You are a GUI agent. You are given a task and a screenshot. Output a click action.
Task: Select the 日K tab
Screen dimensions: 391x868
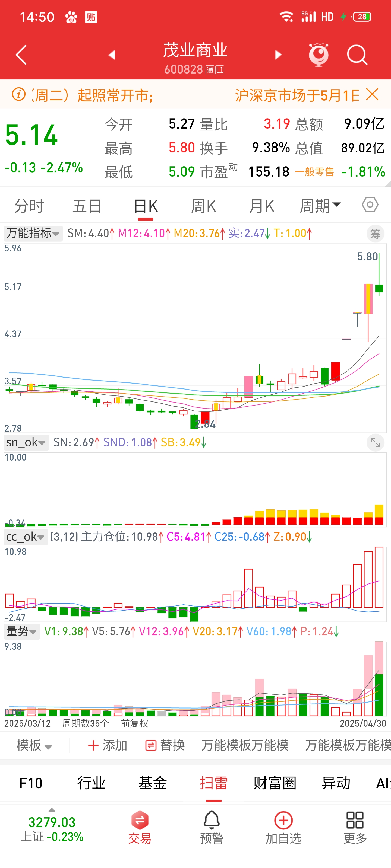click(x=145, y=206)
